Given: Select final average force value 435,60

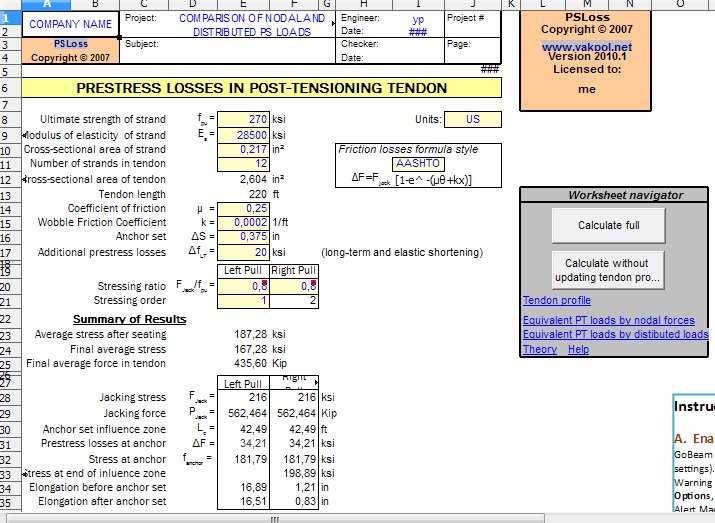Looking at the screenshot, I should point(250,363).
